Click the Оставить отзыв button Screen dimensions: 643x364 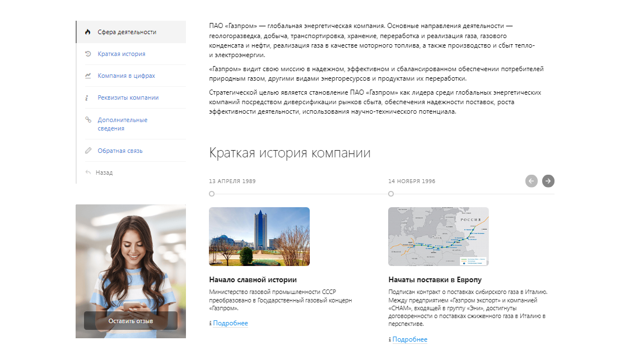131,320
